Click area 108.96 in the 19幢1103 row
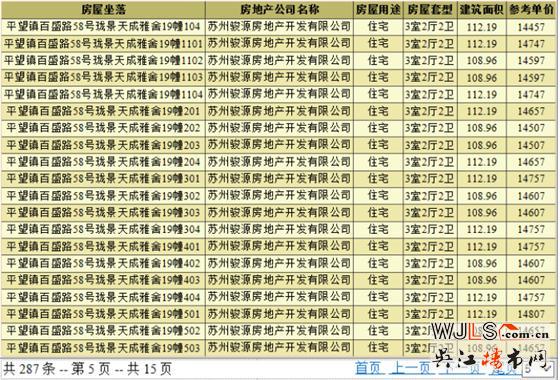The height and width of the screenshot is (380, 560). click(482, 78)
